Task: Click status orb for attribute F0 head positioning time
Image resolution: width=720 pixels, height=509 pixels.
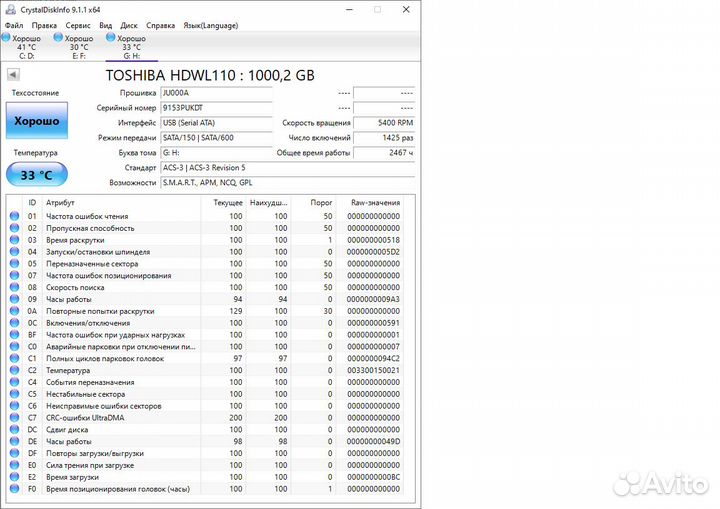Action: point(14,489)
